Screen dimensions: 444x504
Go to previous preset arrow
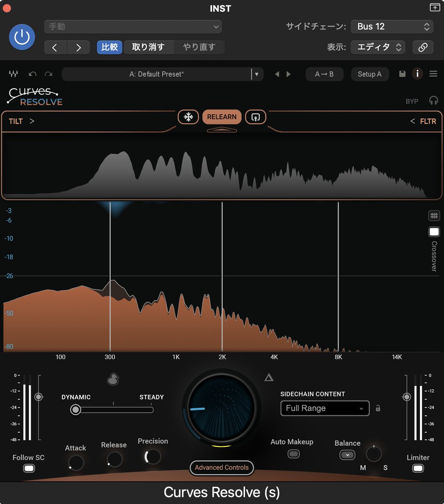(x=55, y=47)
